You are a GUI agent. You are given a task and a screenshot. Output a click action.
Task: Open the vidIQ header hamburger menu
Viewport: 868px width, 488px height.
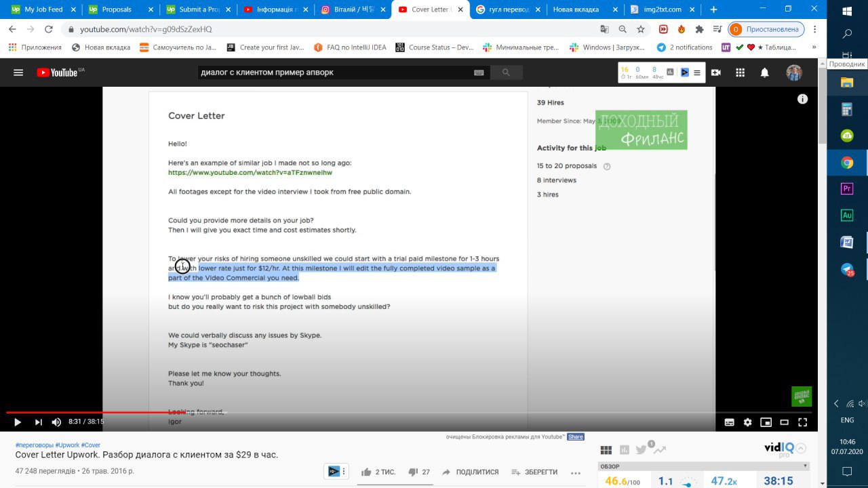click(697, 73)
